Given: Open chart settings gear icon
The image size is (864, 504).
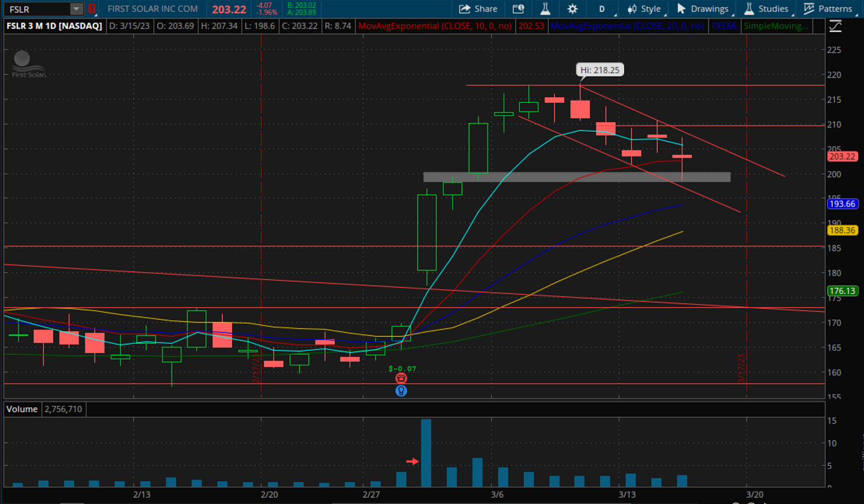Looking at the screenshot, I should [573, 9].
